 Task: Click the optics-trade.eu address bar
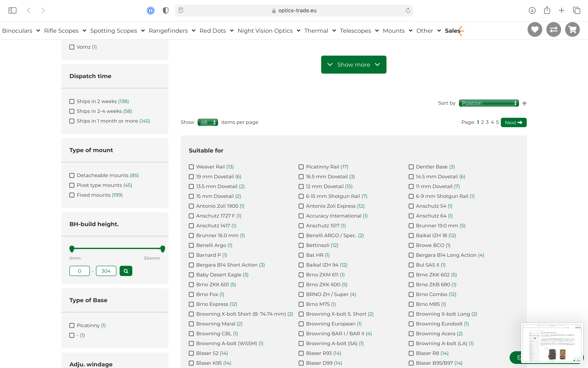pos(294,10)
